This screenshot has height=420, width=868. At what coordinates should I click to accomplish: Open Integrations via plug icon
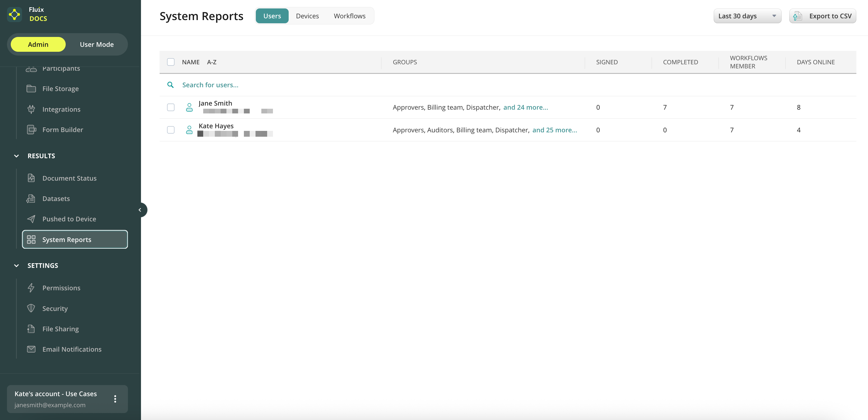click(x=31, y=109)
